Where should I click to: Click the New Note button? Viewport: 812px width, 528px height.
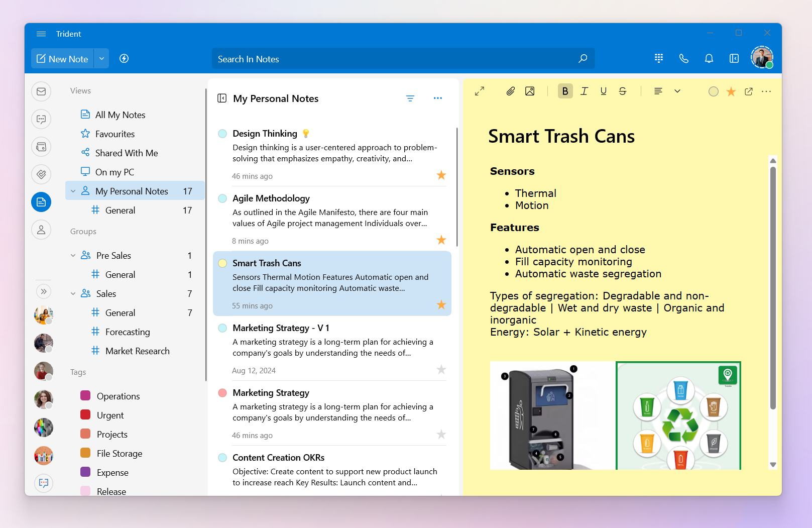pyautogui.click(x=63, y=59)
